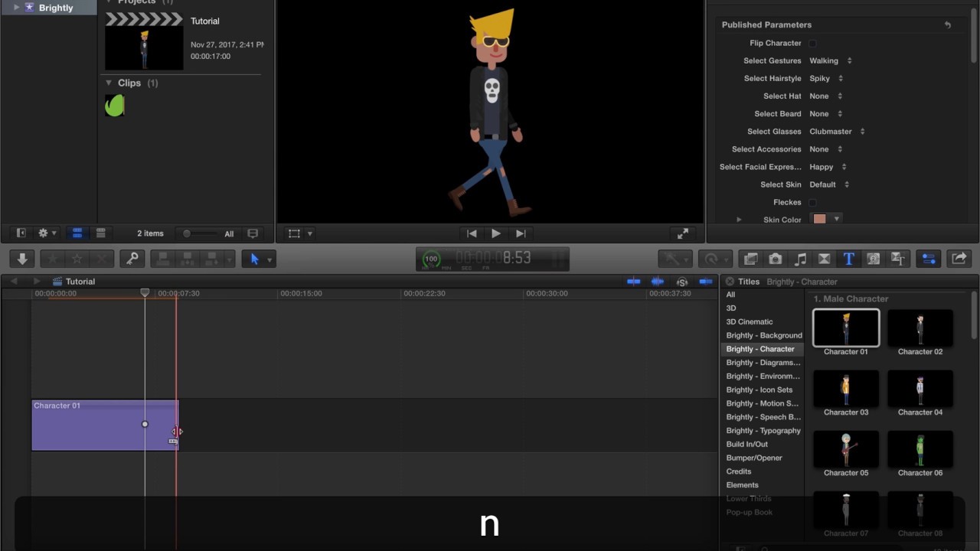This screenshot has height=551, width=980.
Task: Toggle audio skimming waveform icon
Action: click(657, 282)
